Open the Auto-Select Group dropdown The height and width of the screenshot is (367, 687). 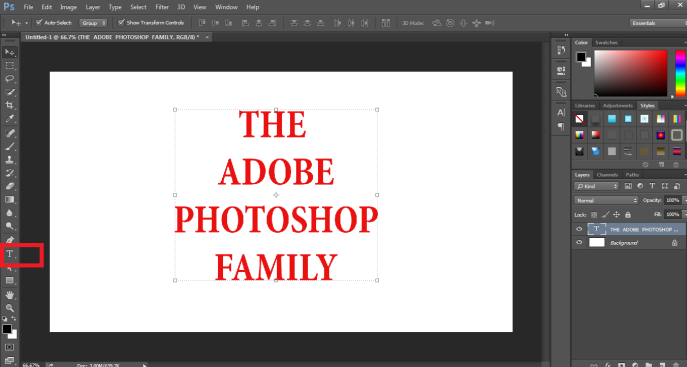coord(93,23)
